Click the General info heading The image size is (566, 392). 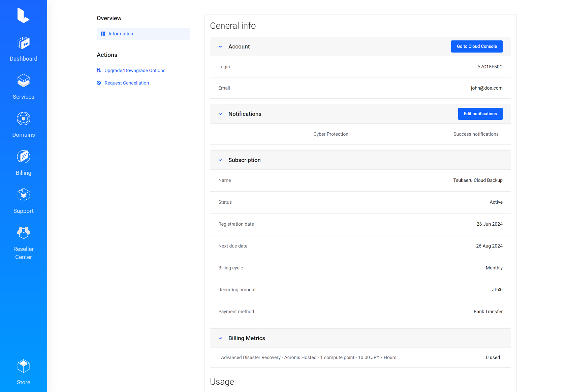(x=233, y=26)
